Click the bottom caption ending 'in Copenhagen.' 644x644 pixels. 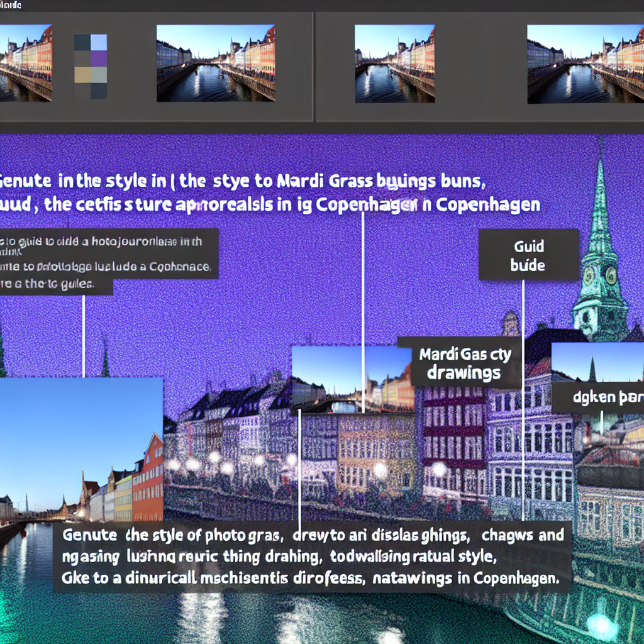click(x=311, y=557)
